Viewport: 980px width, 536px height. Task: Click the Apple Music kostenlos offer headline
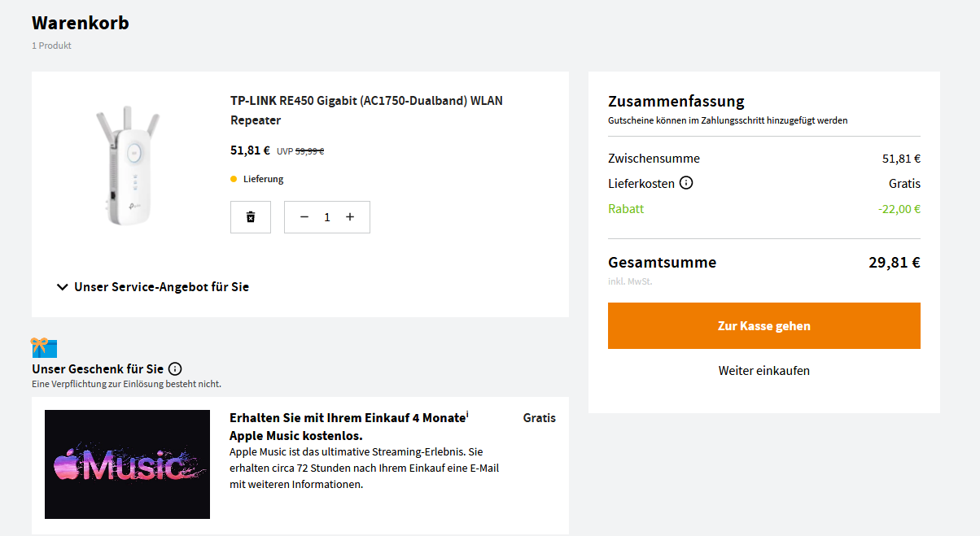click(x=348, y=427)
